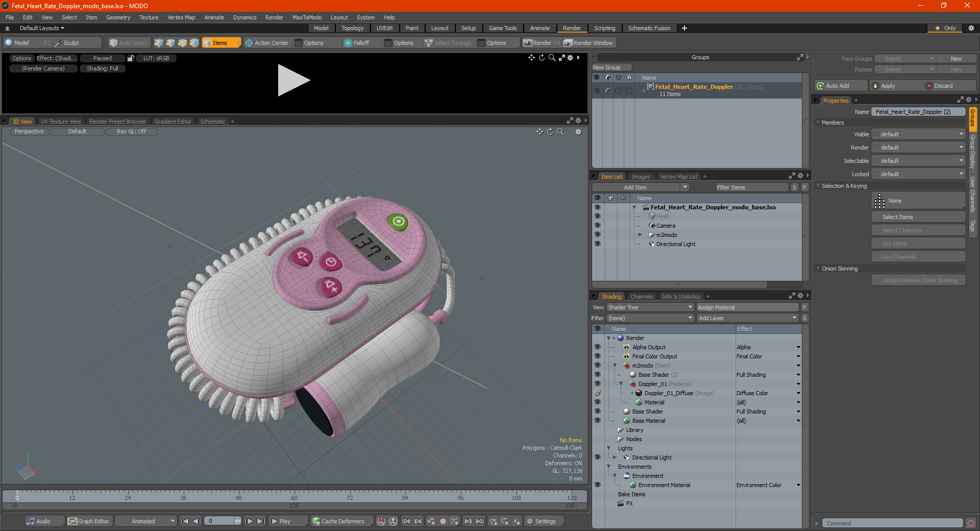Viewport: 980px width, 531px height.
Task: Open the Add Layer dropdown
Action: pos(747,318)
